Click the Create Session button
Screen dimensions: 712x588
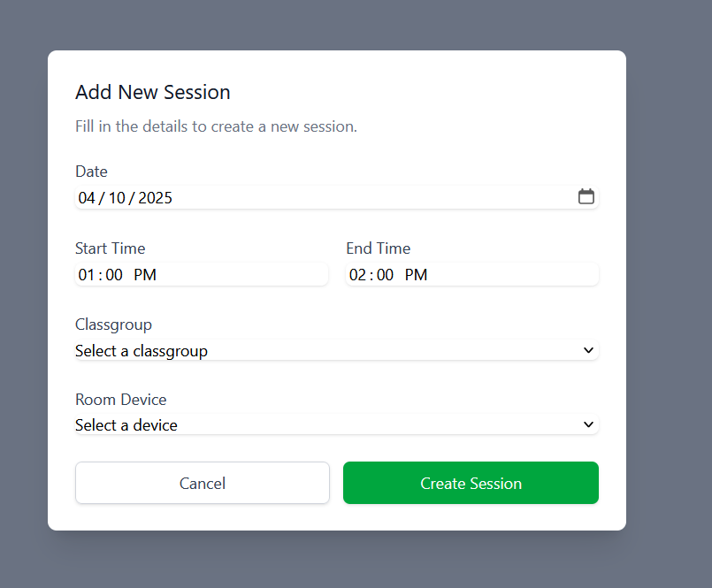click(471, 483)
